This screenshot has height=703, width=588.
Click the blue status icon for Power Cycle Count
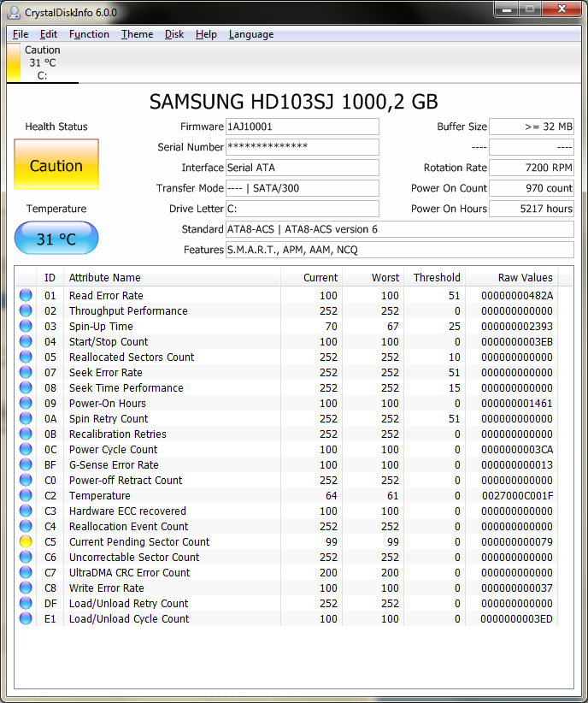(x=26, y=449)
